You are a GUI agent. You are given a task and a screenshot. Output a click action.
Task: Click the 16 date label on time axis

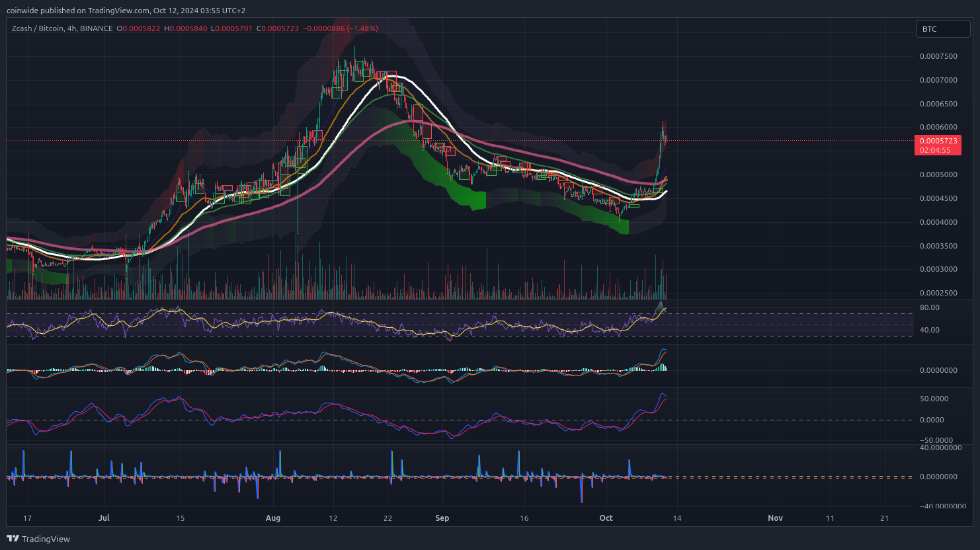[x=524, y=518]
